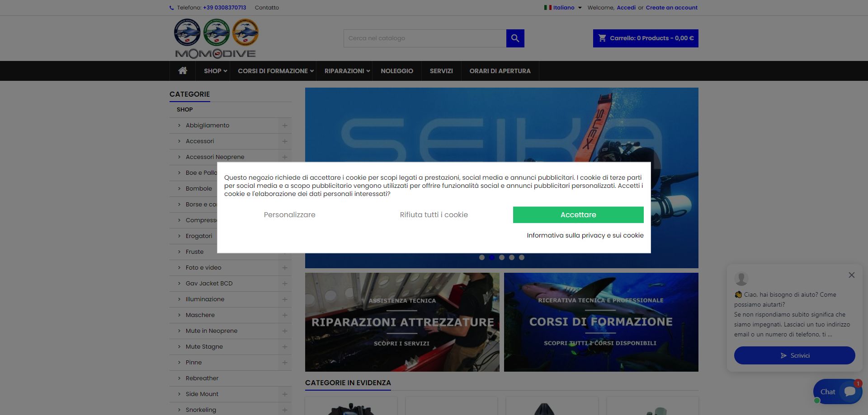
Task: Click the MomoDive logo
Action: [216, 39]
